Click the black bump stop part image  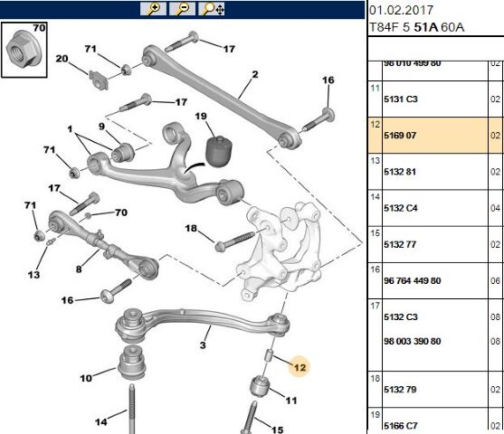[x=219, y=151]
